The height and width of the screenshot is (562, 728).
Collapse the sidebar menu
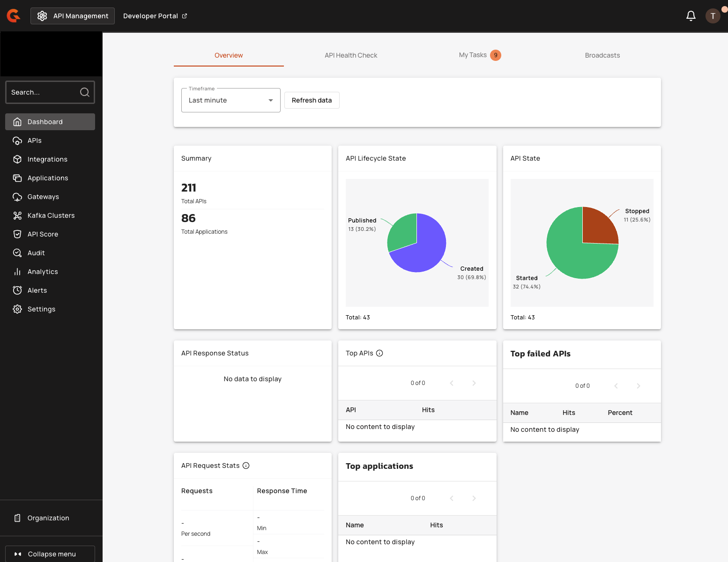[x=50, y=554]
